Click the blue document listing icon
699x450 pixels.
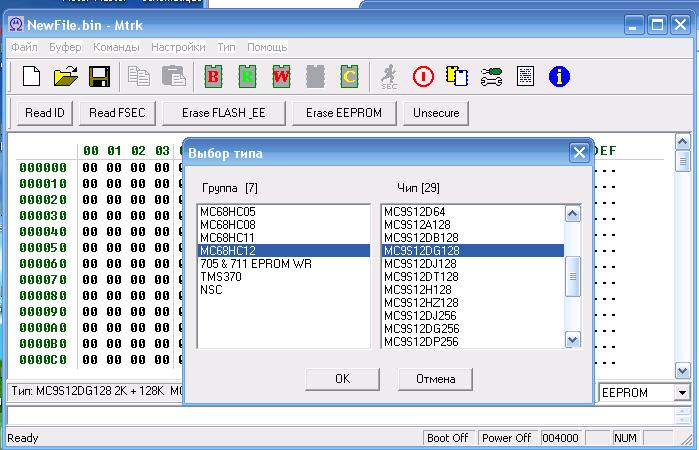pos(525,76)
